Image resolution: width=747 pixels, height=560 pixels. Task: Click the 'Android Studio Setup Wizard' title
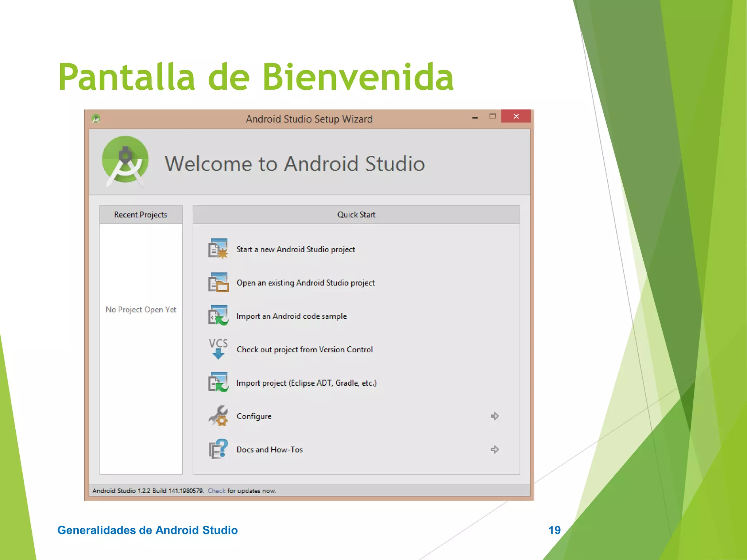tap(309, 119)
